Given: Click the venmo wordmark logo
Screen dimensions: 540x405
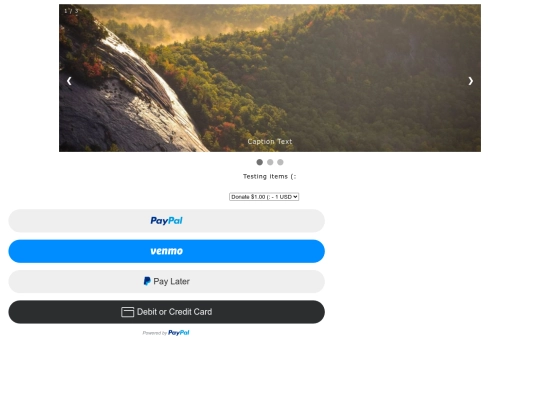Looking at the screenshot, I should pos(166,251).
